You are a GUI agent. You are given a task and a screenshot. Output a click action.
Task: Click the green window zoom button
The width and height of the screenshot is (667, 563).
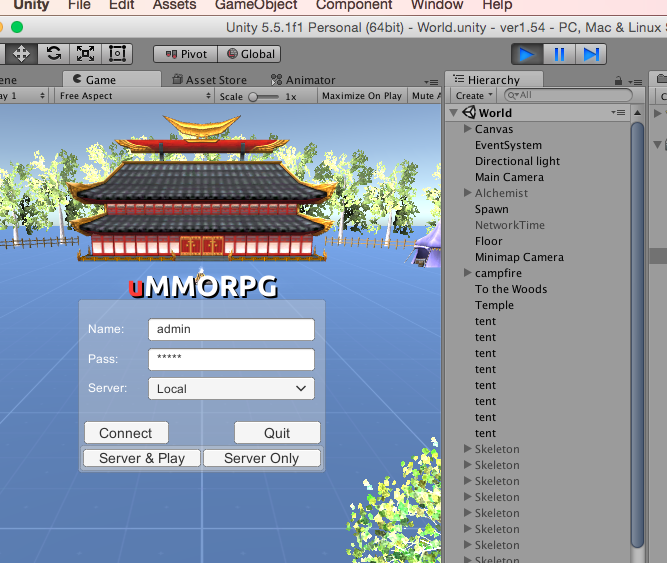coord(17,27)
